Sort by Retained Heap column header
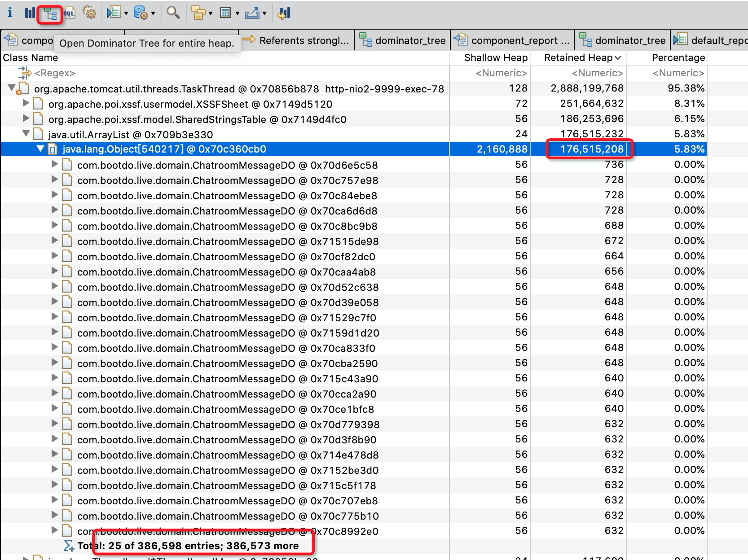The height and width of the screenshot is (560, 748). click(578, 57)
